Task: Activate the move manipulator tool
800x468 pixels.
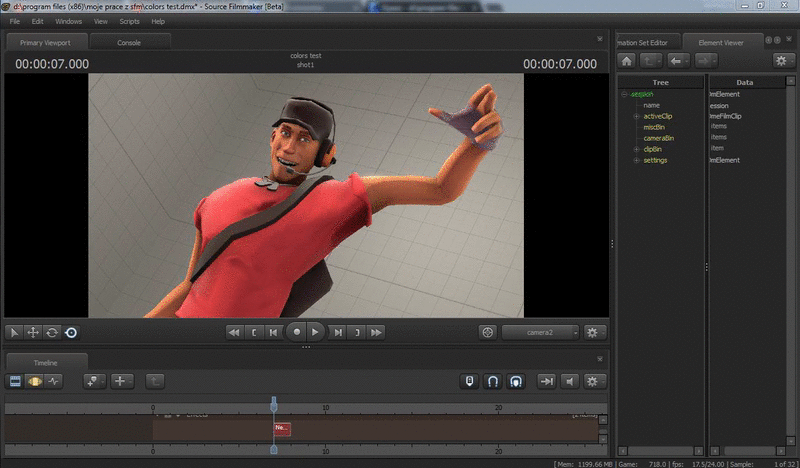Action: coord(32,332)
